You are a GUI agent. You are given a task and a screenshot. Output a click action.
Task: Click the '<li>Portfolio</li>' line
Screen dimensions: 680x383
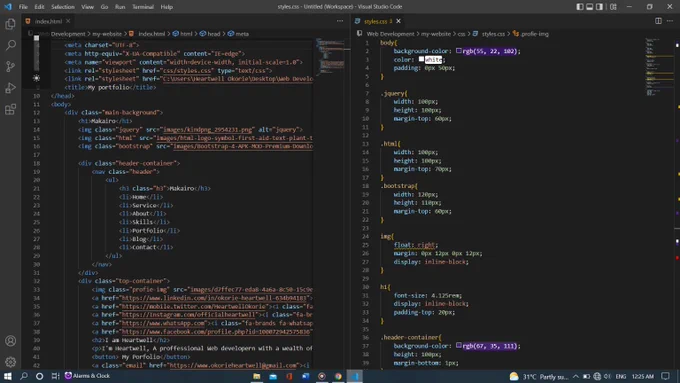pyautogui.click(x=149, y=230)
